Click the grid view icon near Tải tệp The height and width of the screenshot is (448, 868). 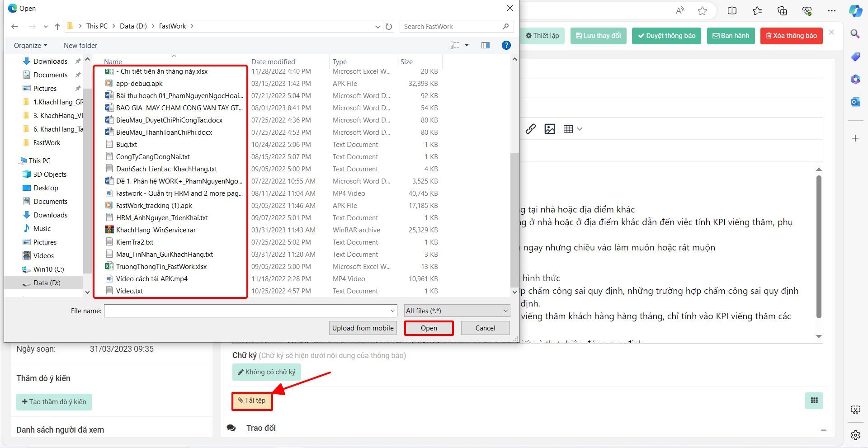814,401
